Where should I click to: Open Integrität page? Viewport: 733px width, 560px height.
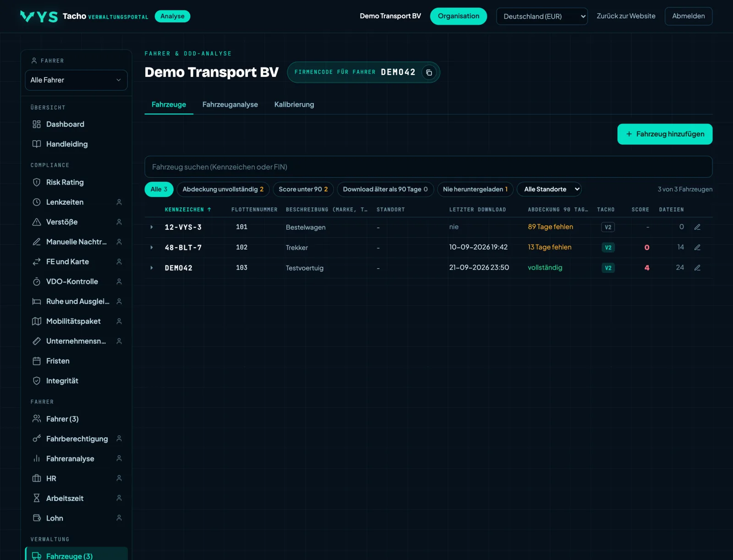coord(76,381)
